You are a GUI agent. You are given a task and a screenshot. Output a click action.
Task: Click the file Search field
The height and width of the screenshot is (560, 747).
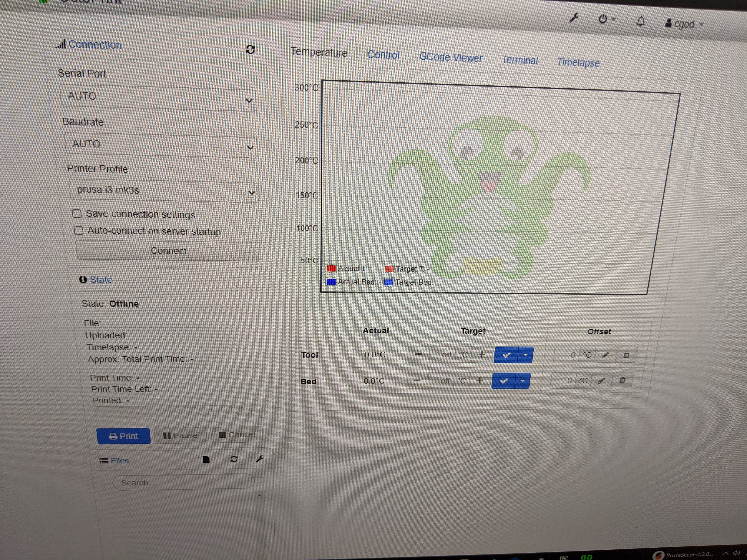(183, 482)
